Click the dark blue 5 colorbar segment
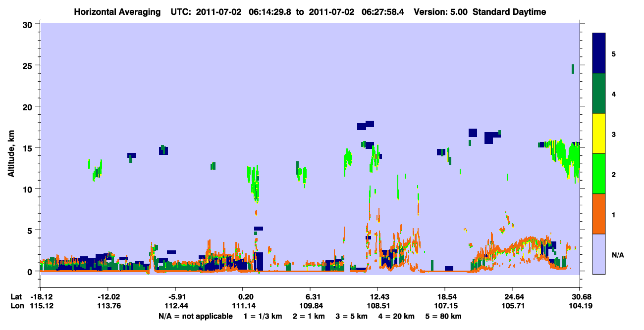Image resolution: width=644 pixels, height=330 pixels. [x=599, y=53]
